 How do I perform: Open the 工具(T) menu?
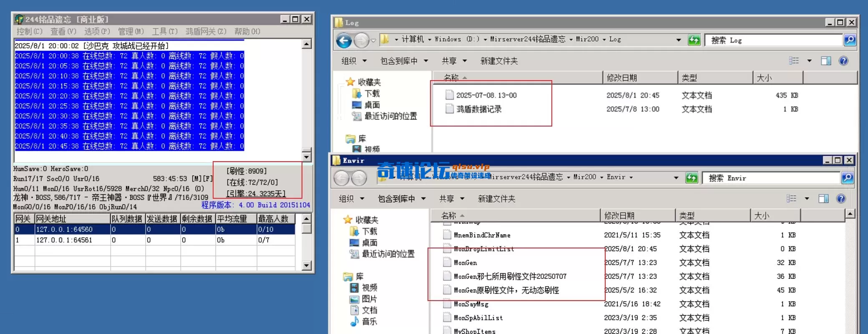pyautogui.click(x=164, y=31)
